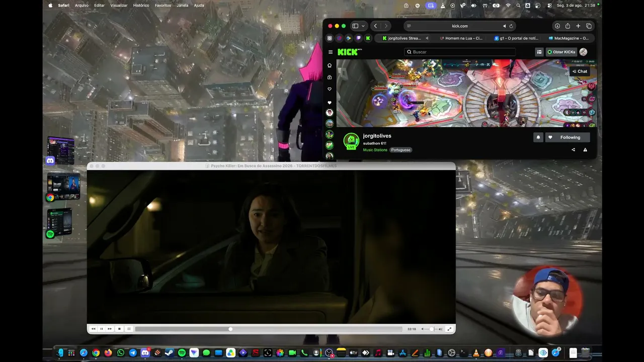
Task: Expand the Safari sidebar options dropdown chevron
Action: [x=363, y=26]
